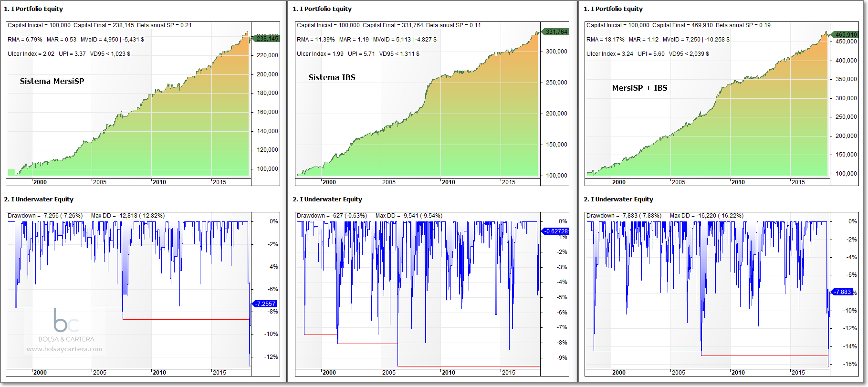
Task: Select the 'Capital Final = 469,910' text
Action: click(x=682, y=25)
